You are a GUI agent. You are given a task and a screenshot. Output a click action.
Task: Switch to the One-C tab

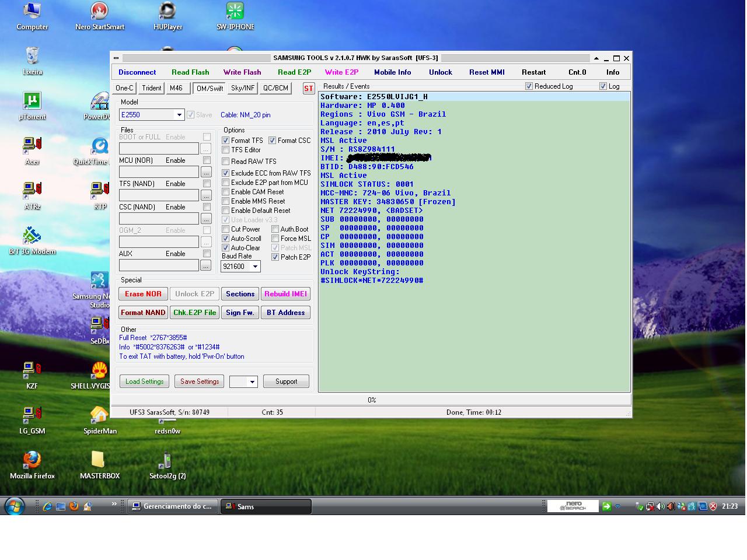pos(124,88)
